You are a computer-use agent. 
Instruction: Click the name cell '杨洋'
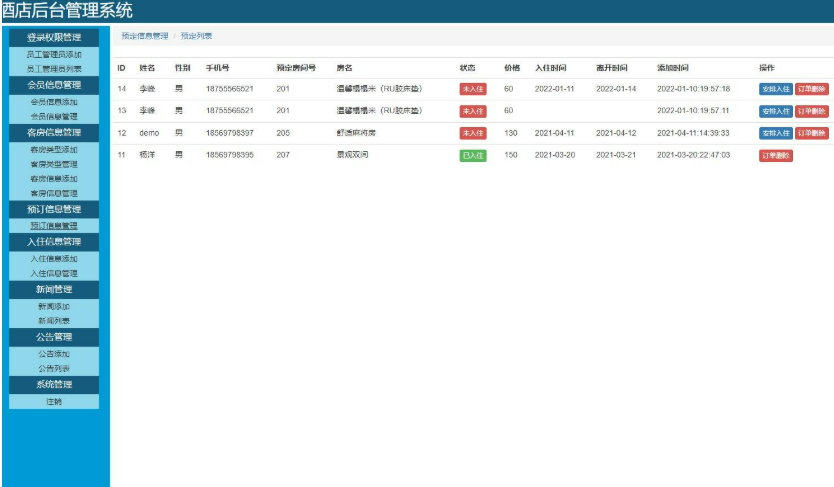[147, 155]
